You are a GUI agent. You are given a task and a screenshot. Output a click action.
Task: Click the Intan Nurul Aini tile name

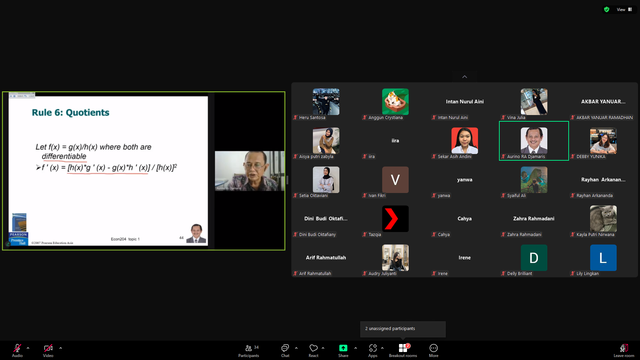point(464,102)
